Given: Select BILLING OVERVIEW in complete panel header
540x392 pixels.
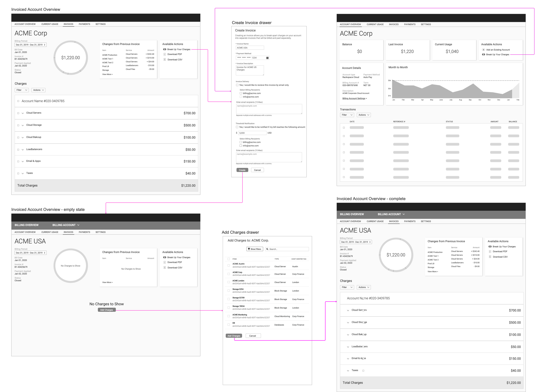Looking at the screenshot, I should 352,214.
